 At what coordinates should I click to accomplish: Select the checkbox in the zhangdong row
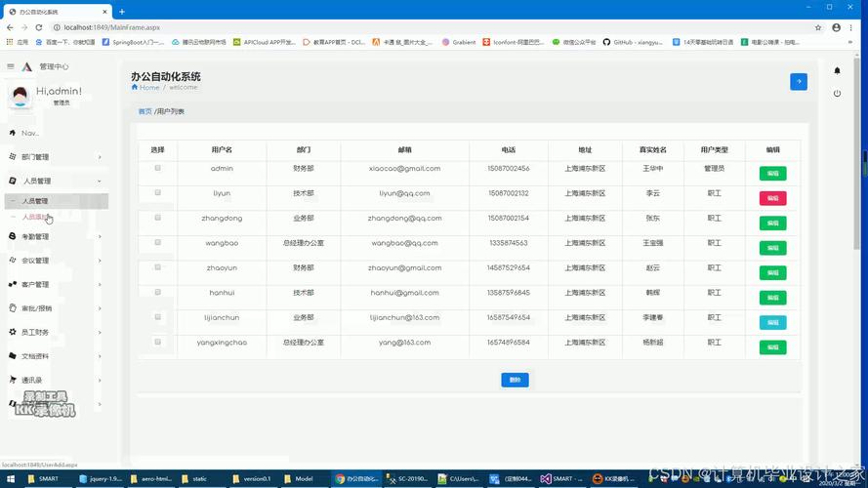(158, 218)
